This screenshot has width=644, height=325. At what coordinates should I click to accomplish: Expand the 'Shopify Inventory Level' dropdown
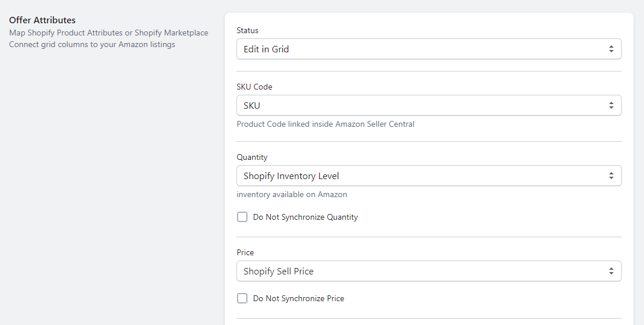point(429,176)
